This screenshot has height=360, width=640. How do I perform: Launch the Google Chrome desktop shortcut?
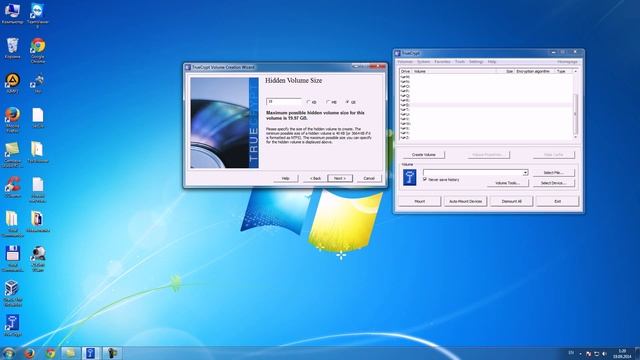click(38, 50)
